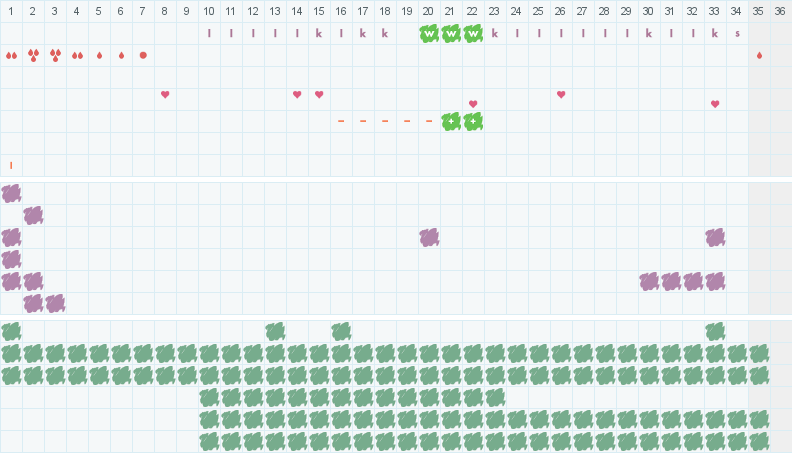Click day 10 in the header row

click(x=209, y=11)
